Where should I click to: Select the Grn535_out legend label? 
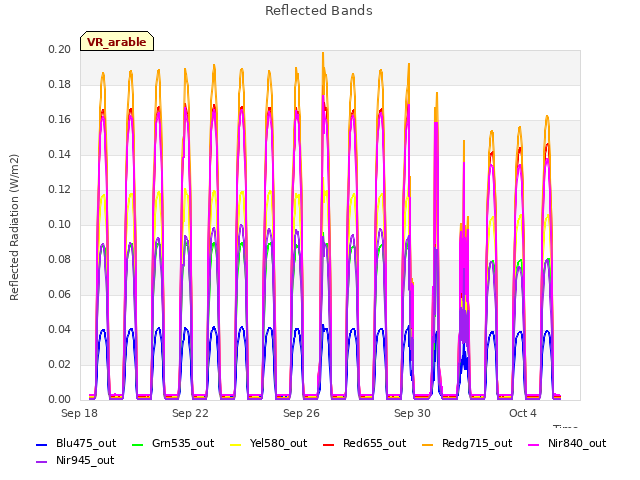(183, 443)
